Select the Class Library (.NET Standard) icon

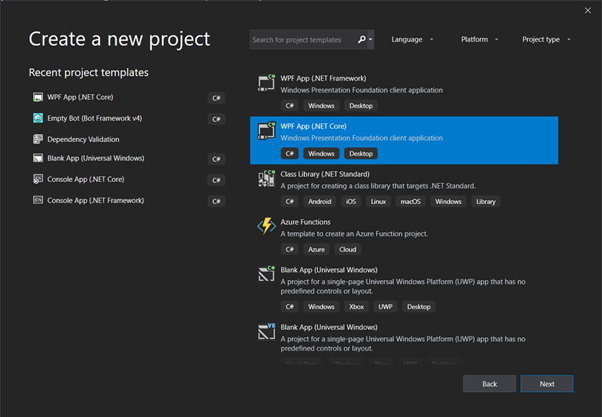point(266,179)
